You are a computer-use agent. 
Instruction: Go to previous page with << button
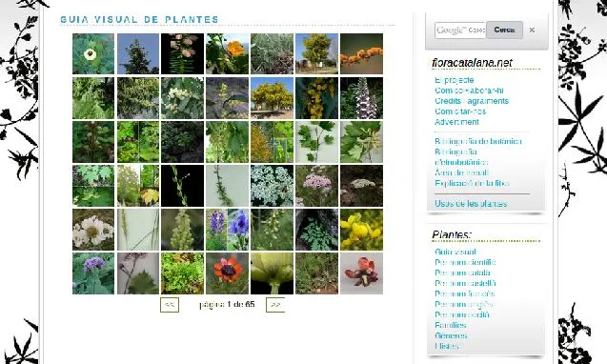click(170, 305)
